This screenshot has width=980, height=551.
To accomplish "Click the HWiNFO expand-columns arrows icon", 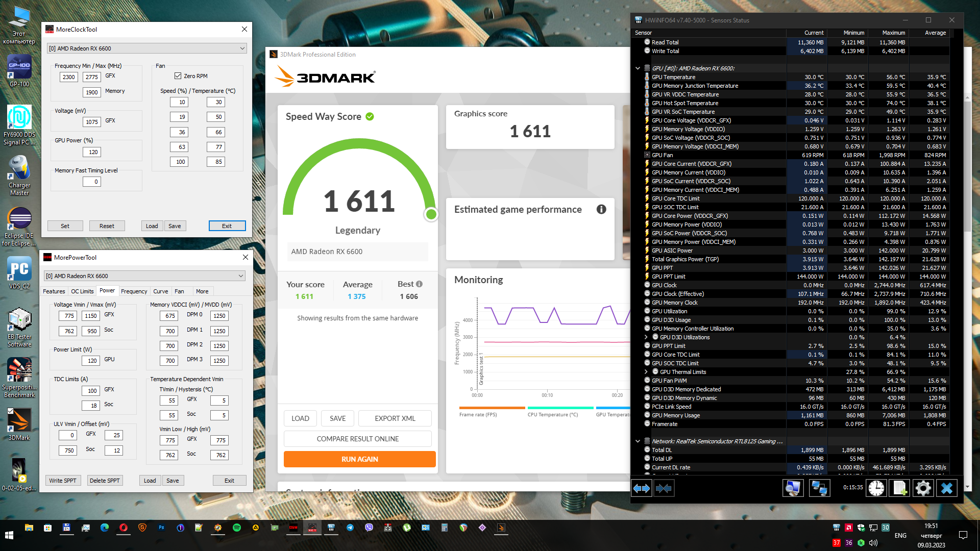I will click(x=642, y=489).
